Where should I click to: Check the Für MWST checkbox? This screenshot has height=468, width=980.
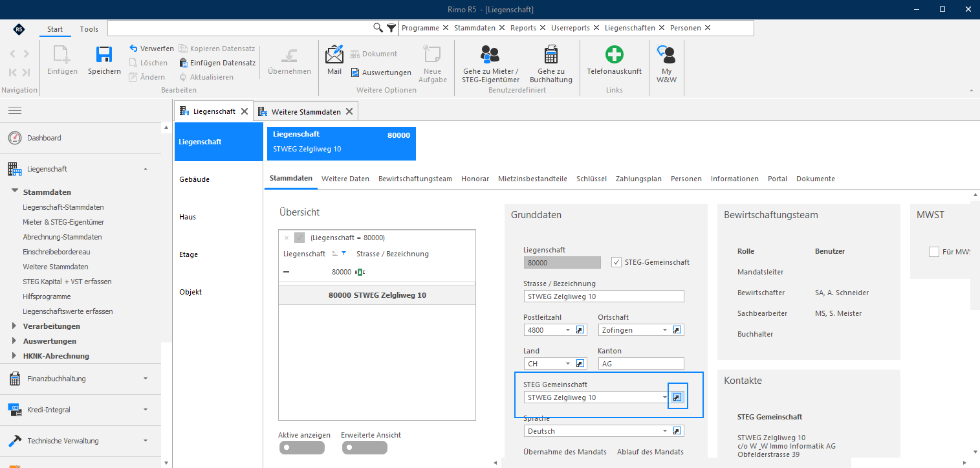(933, 252)
